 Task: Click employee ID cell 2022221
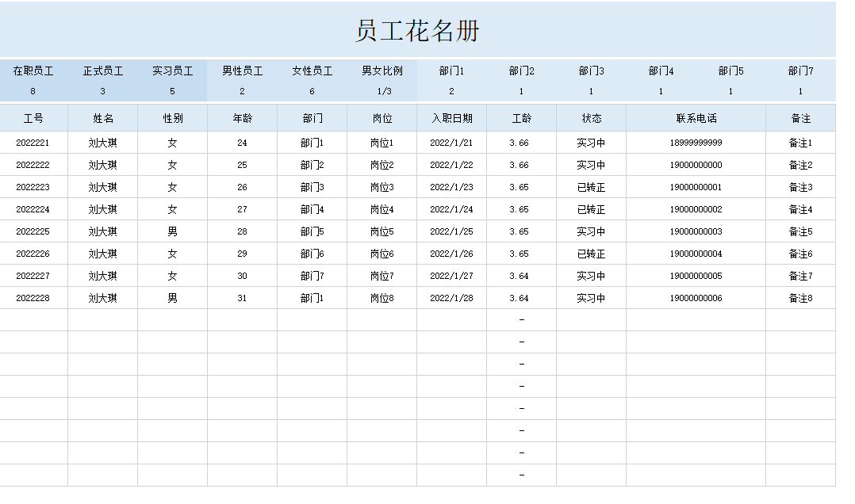33,143
